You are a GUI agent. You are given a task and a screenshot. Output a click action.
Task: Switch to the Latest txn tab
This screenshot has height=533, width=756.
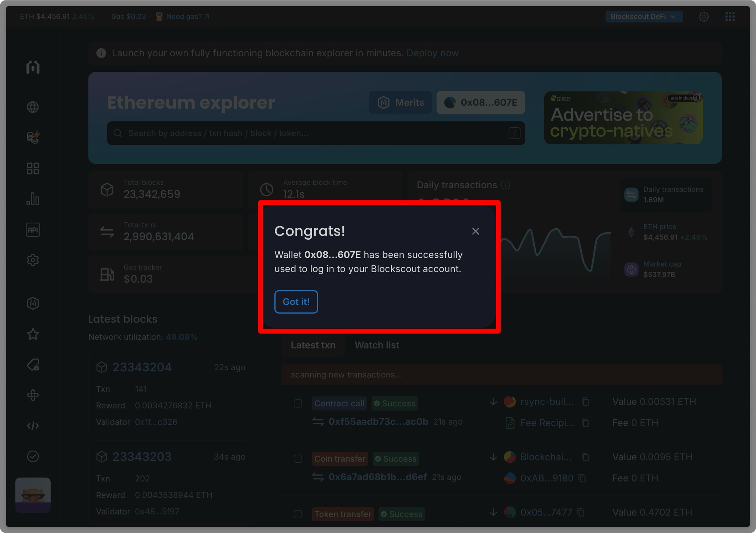(313, 345)
